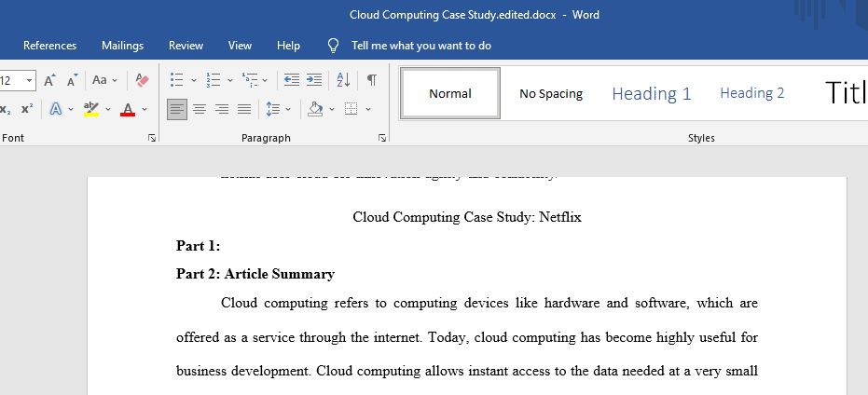868x395 pixels.
Task: Apply superscript formatting
Action: pyautogui.click(x=26, y=109)
